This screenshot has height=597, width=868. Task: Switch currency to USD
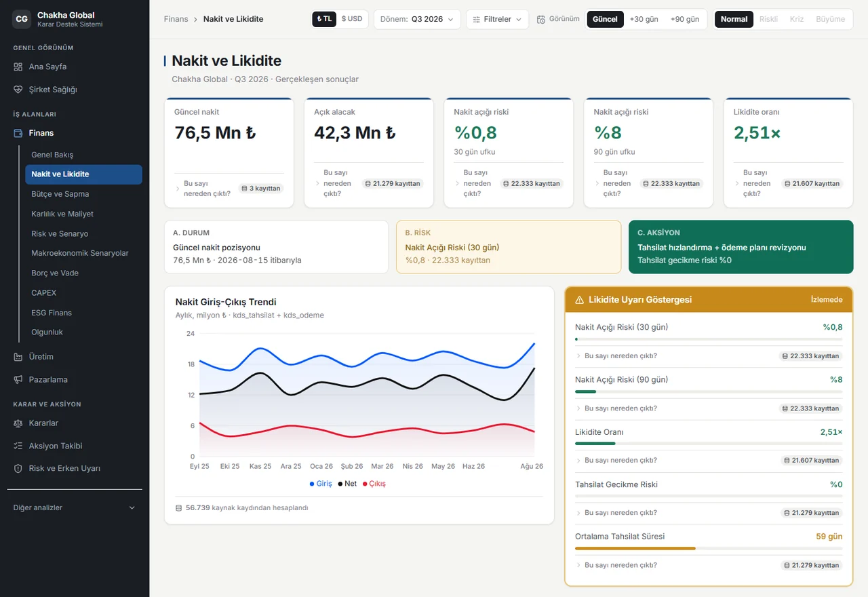pos(352,19)
